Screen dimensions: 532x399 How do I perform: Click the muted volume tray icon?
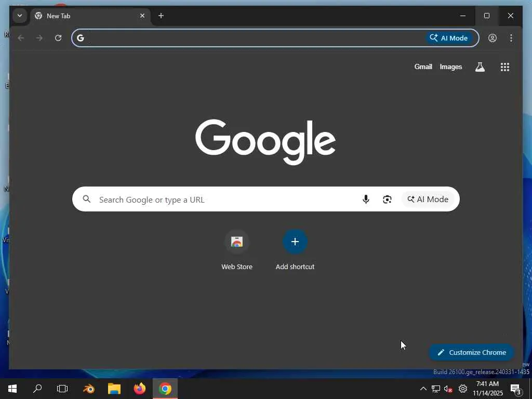point(448,389)
